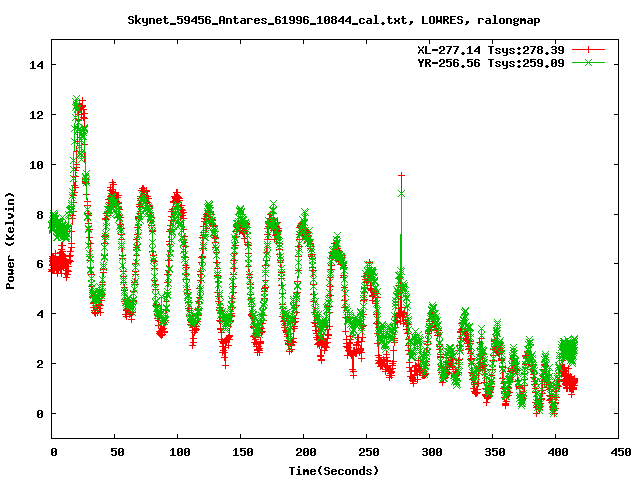
Task: Click y-axis tick label 8
Action: tap(40, 215)
